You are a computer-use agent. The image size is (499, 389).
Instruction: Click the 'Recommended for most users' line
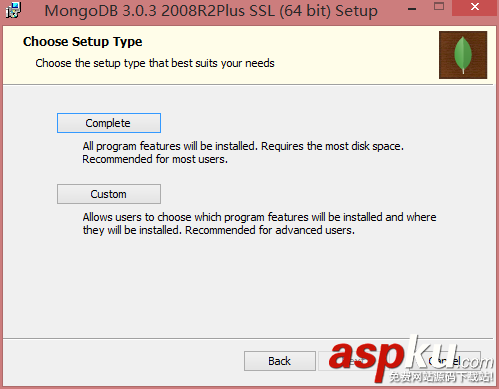tap(155, 159)
